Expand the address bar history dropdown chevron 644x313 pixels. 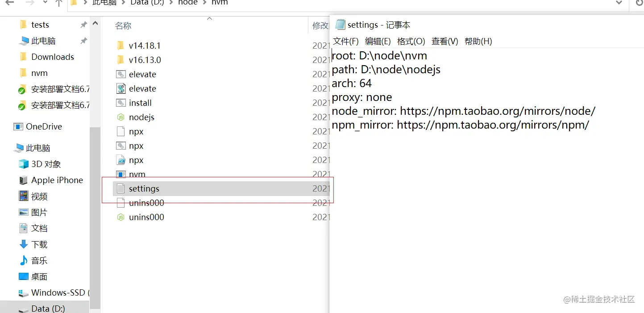pyautogui.click(x=619, y=2)
